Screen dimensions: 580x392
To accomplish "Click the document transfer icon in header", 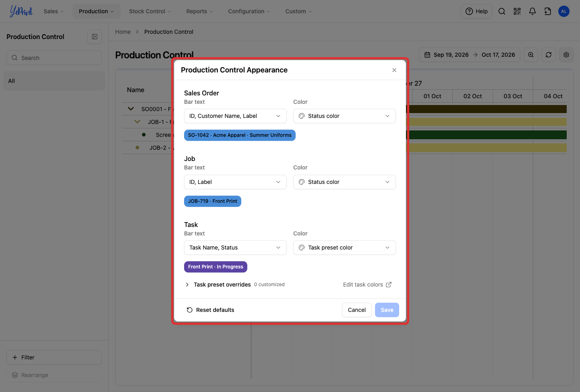I will tap(548, 11).
